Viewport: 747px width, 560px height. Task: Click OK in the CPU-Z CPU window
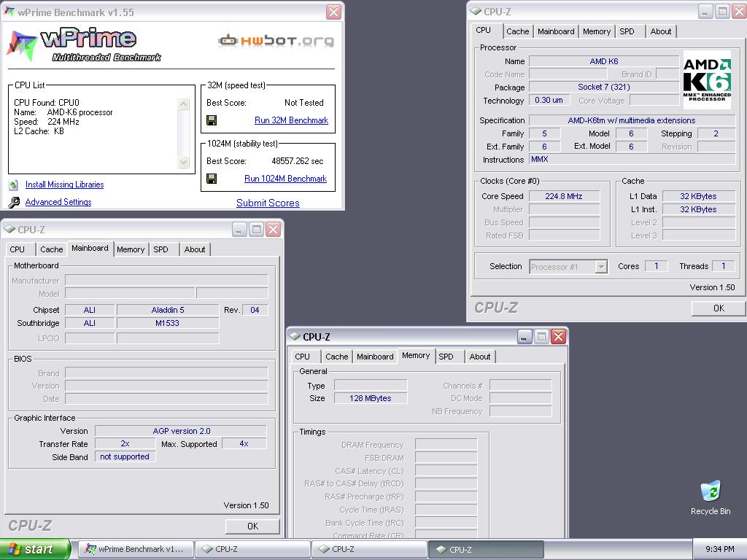[x=719, y=308]
